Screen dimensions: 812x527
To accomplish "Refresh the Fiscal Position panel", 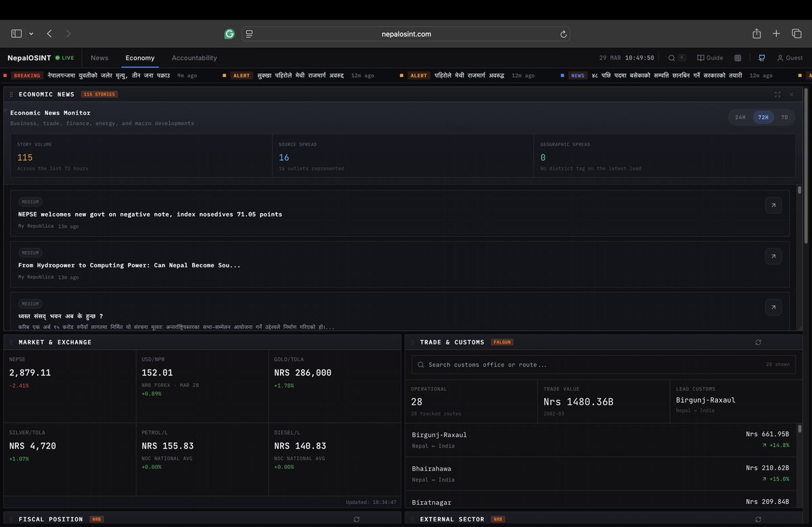I will click(x=357, y=520).
